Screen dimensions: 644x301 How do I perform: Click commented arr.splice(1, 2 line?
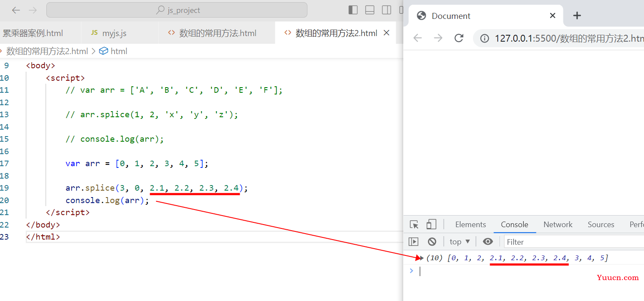tap(152, 115)
